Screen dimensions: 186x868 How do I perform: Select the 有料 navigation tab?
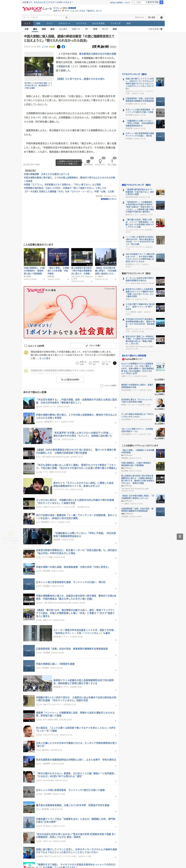(129, 24)
